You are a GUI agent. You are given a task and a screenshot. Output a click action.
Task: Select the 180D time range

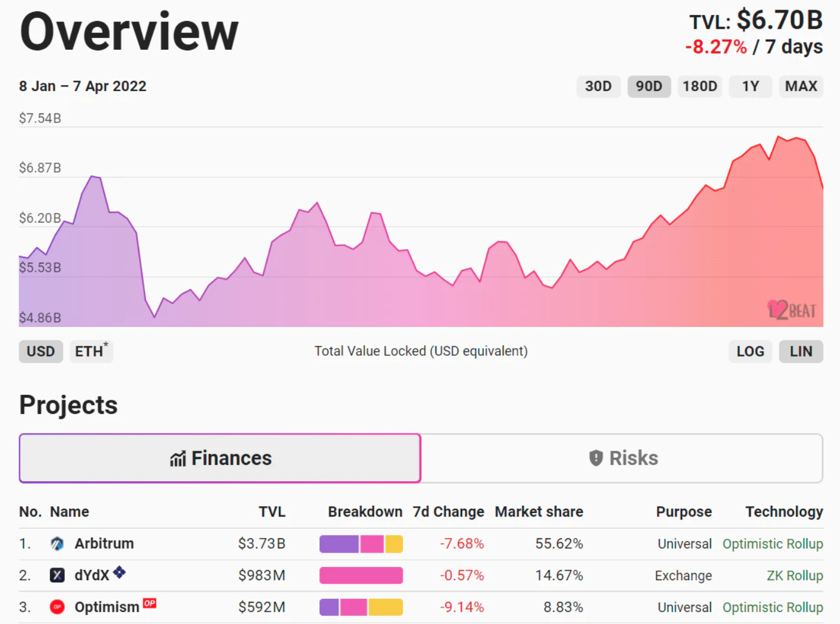(x=700, y=86)
